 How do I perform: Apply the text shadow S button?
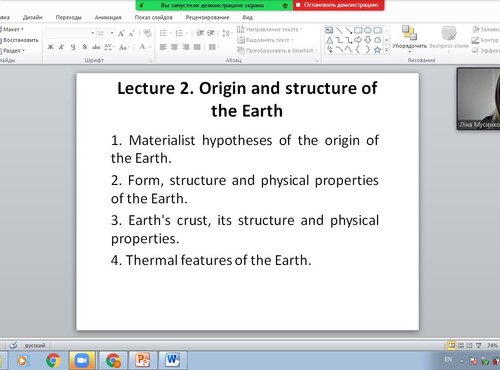click(x=85, y=47)
